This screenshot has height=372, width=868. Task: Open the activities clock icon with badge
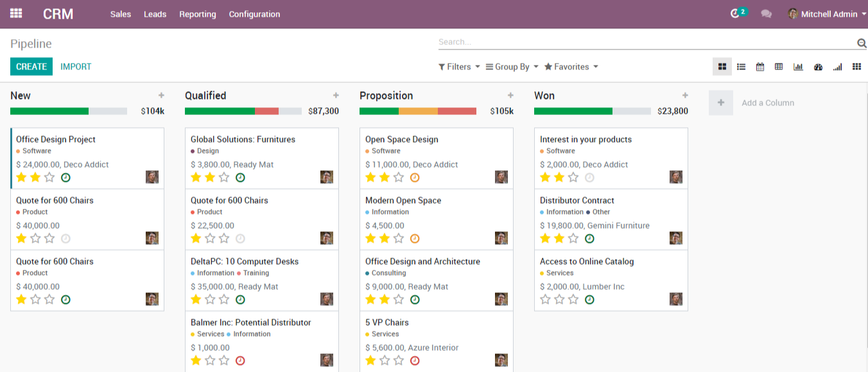[x=736, y=13]
